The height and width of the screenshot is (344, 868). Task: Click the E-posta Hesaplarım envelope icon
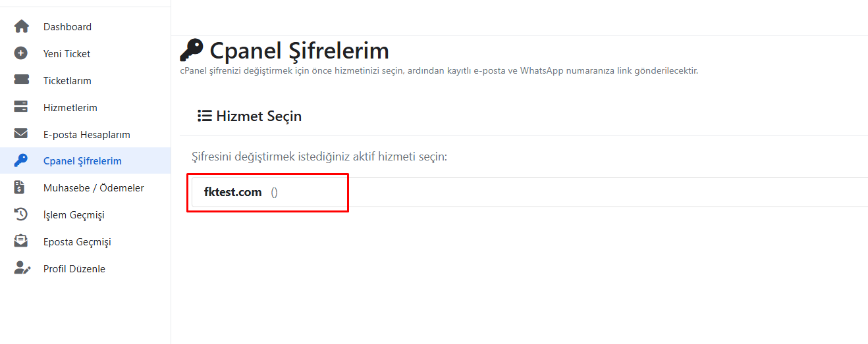coord(21,134)
